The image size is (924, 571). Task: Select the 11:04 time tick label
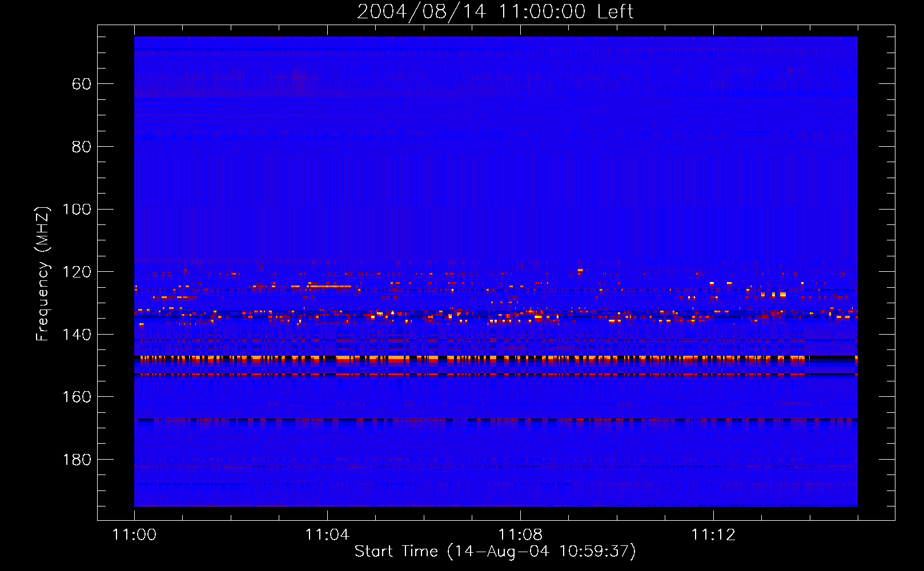click(327, 534)
